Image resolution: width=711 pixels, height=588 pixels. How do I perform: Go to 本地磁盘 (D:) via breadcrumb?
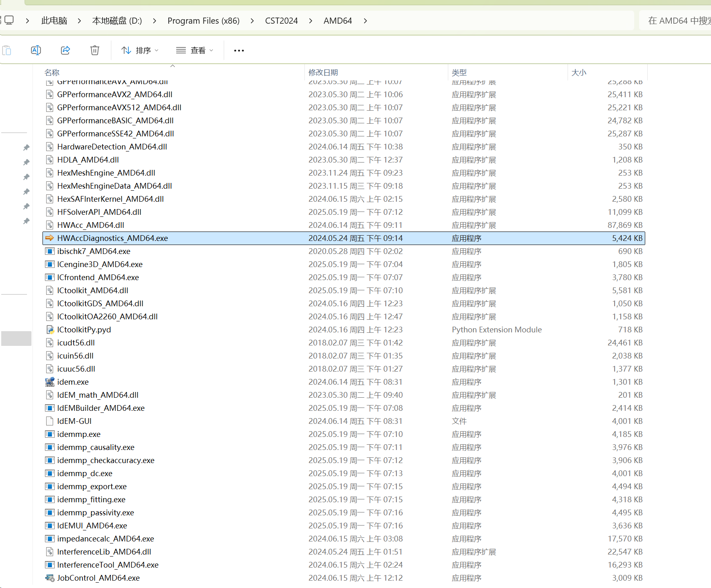pos(117,20)
